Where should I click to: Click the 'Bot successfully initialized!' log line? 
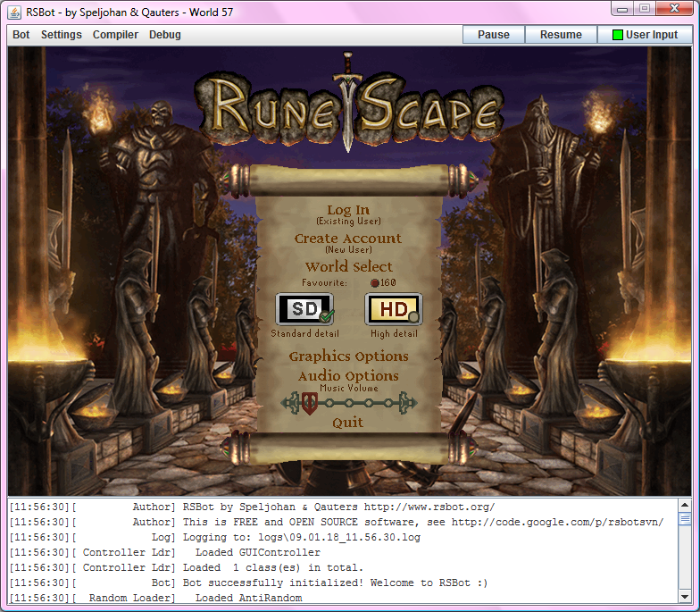(x=248, y=583)
